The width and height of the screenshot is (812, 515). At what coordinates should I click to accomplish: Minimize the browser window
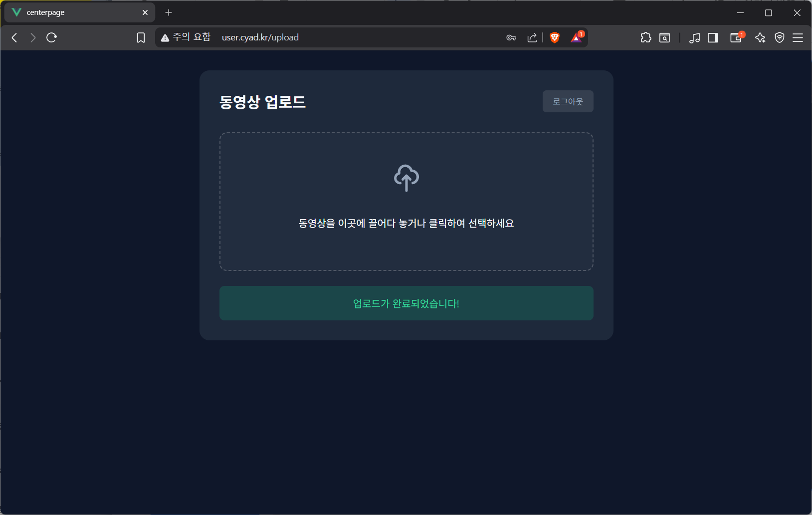(x=740, y=12)
